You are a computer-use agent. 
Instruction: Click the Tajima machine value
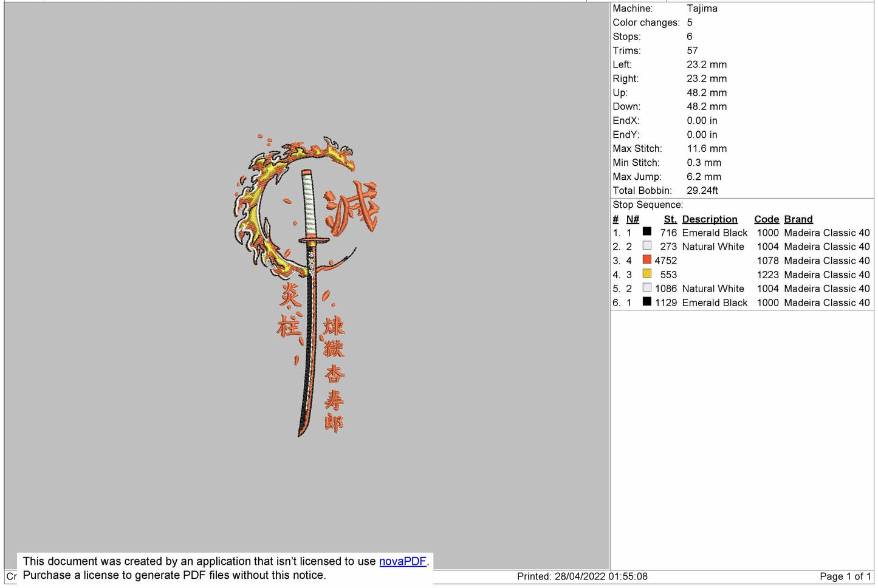[x=702, y=9]
